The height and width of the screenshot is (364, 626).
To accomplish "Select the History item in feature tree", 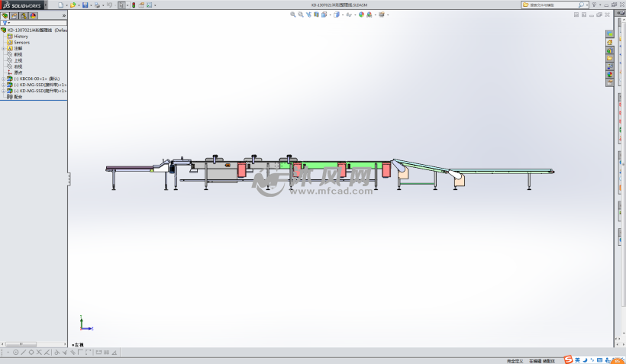I will coord(21,36).
